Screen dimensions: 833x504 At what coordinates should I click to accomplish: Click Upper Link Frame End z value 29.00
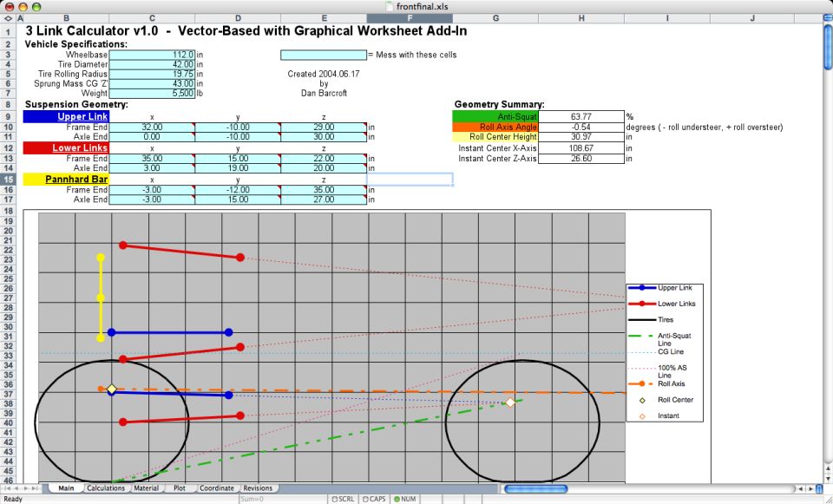pyautogui.click(x=324, y=128)
